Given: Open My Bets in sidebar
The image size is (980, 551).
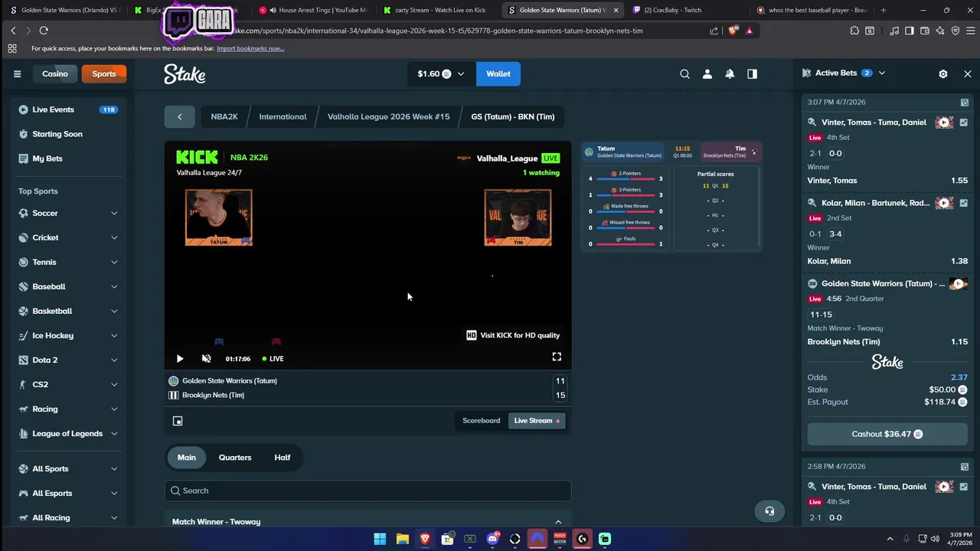Looking at the screenshot, I should click(69, 159).
